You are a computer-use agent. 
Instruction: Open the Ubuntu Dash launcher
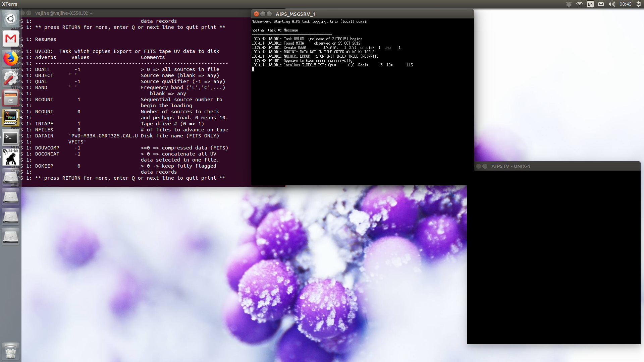pos(11,19)
